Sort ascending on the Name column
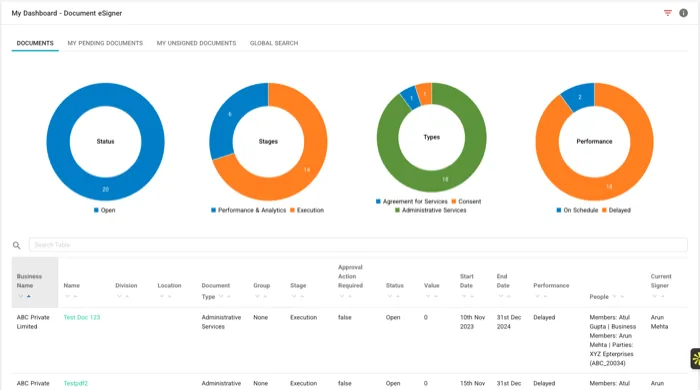 coord(75,296)
